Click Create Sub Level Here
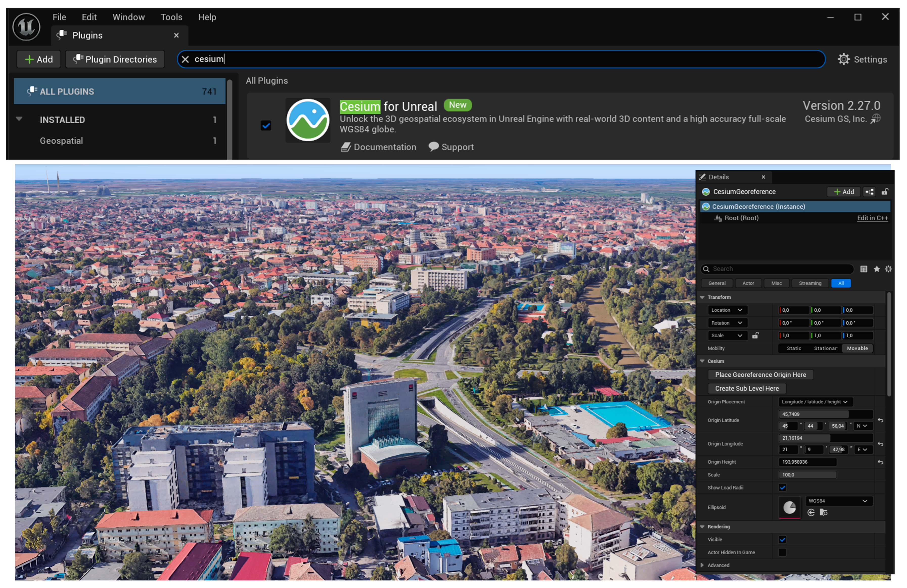The width and height of the screenshot is (907, 588). tap(747, 388)
